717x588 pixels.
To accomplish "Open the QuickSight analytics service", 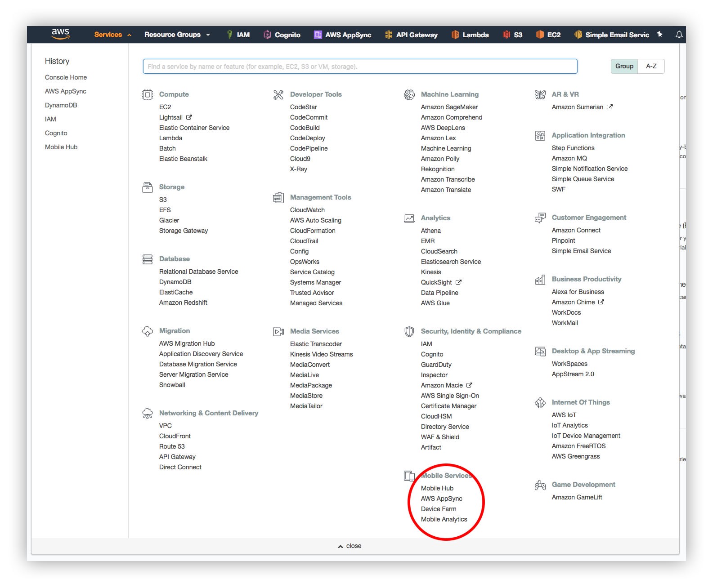I will [436, 282].
